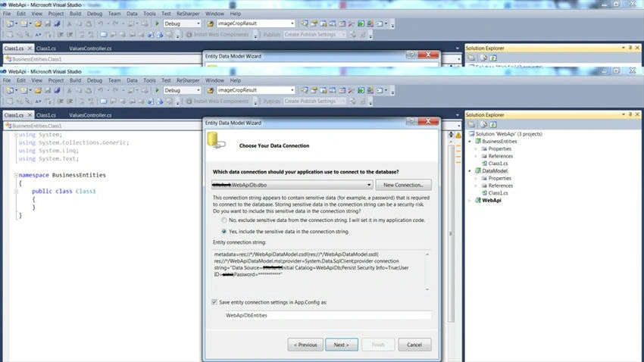Screen dimensions: 644x362
Task: Click the Cancel button in wizard
Action: pos(414,345)
